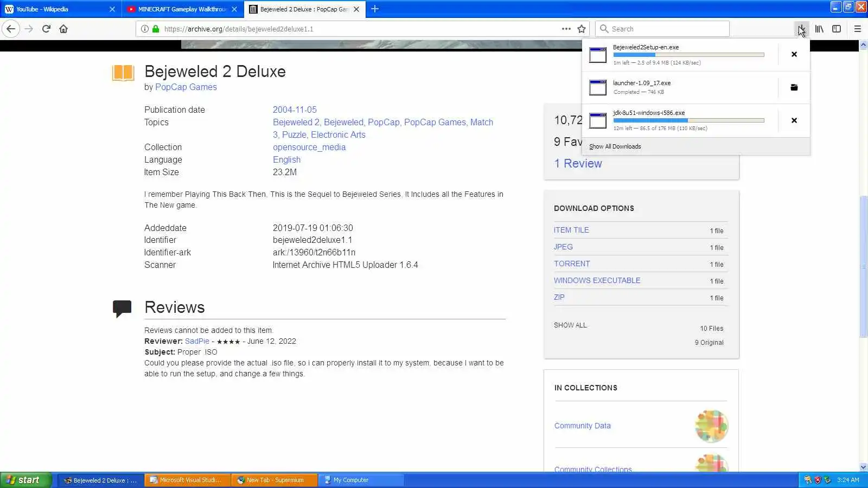The width and height of the screenshot is (868, 488).
Task: Click the red shield security tray icon
Action: coord(818,480)
